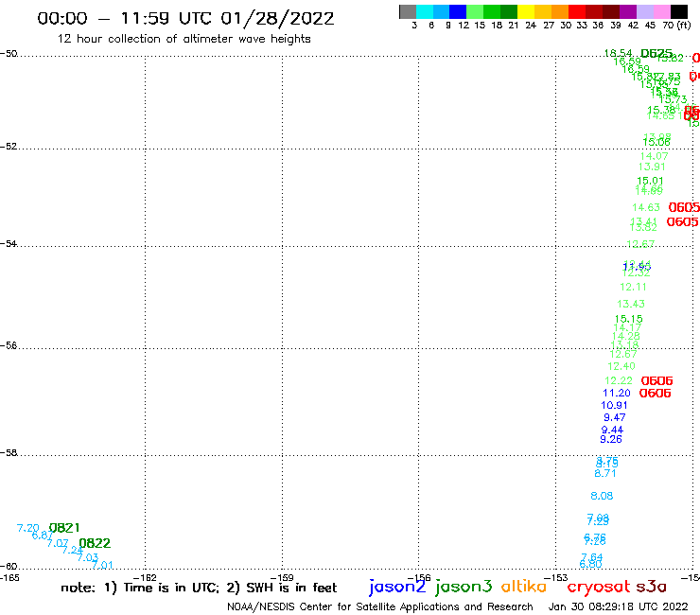Click the -56 latitude axis label
Viewport: 700px width, 615px height.
9,345
